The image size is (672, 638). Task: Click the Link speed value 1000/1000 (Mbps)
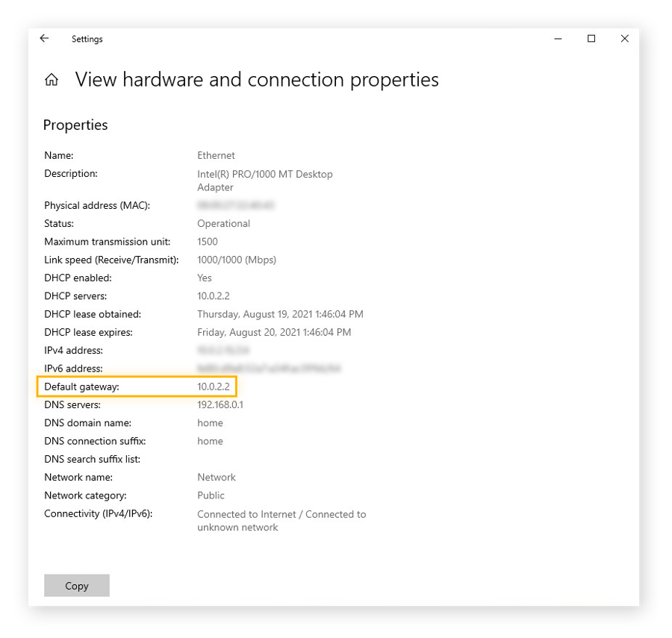pos(237,260)
